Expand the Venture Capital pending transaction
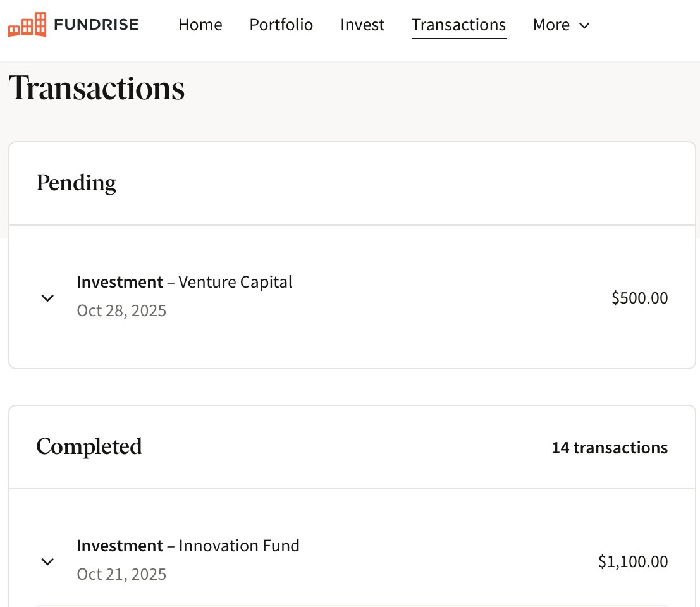 47,298
